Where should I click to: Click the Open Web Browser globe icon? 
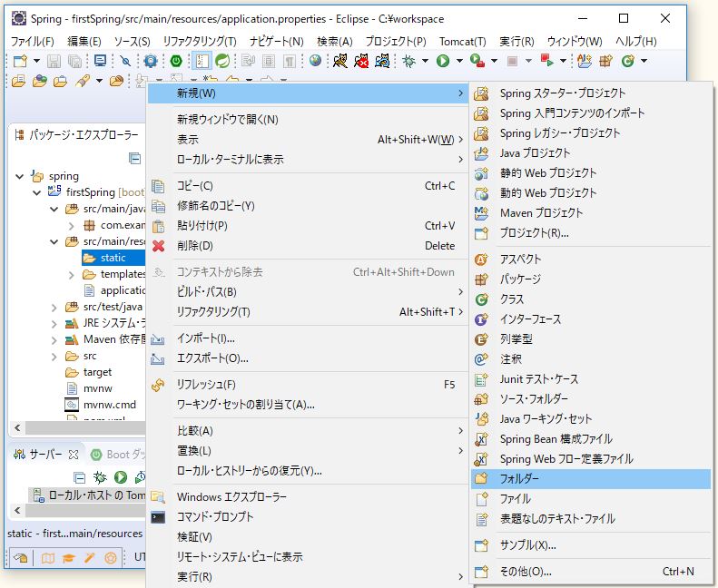(315, 61)
